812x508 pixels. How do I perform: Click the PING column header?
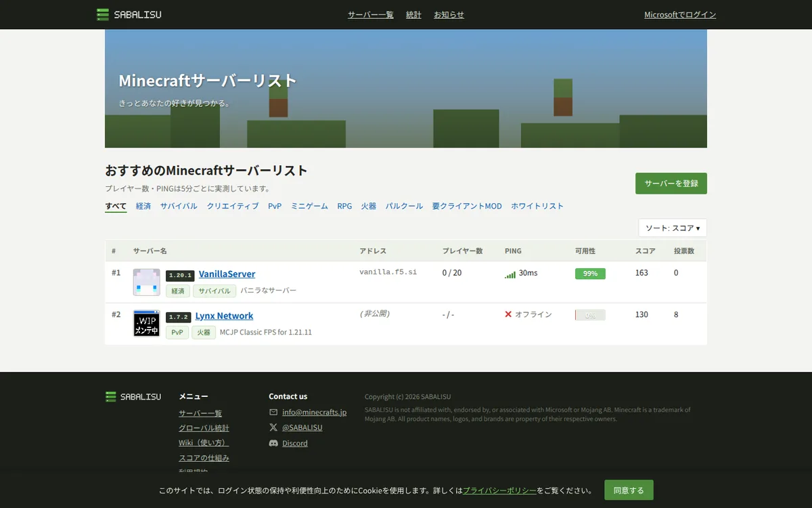513,251
